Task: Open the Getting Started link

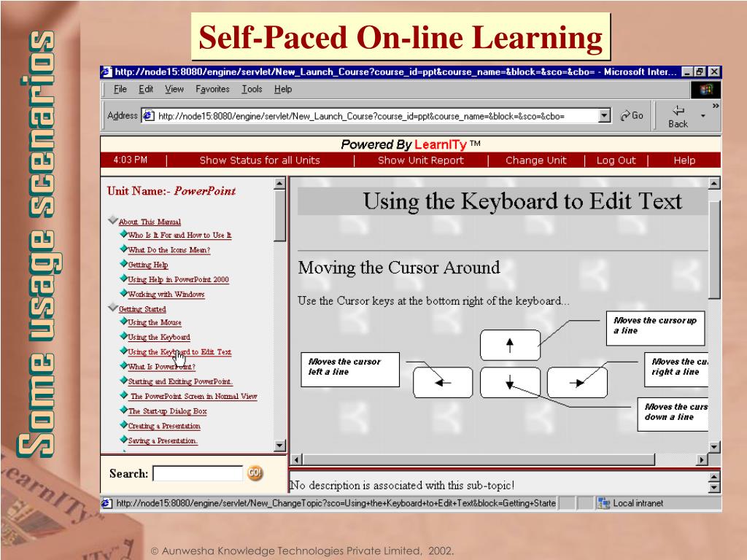Action: (x=142, y=309)
